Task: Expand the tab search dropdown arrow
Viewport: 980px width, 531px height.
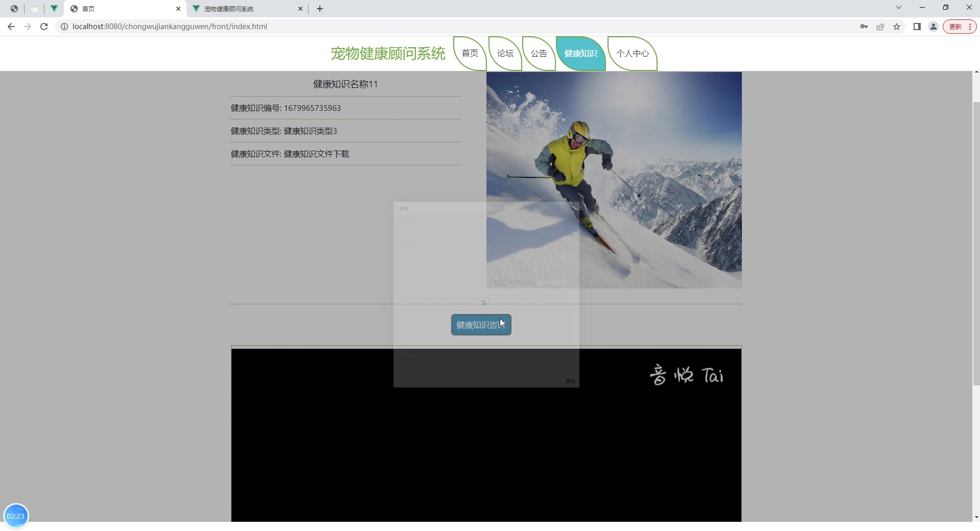Action: (899, 7)
